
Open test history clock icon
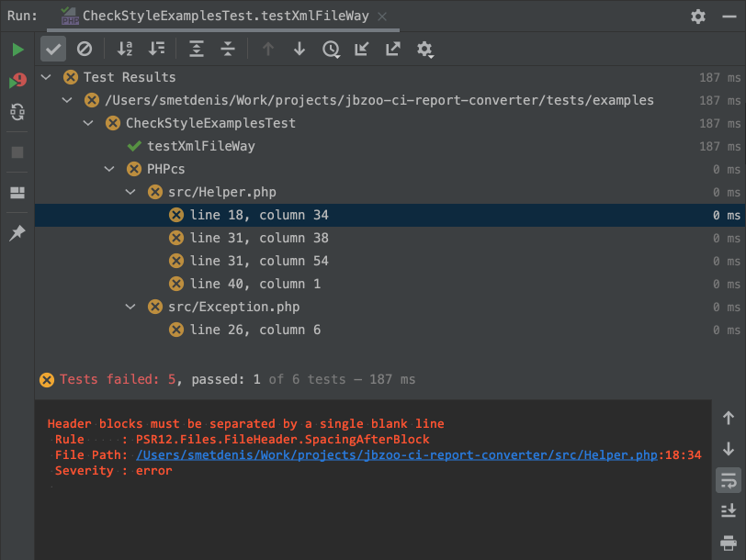click(x=331, y=50)
